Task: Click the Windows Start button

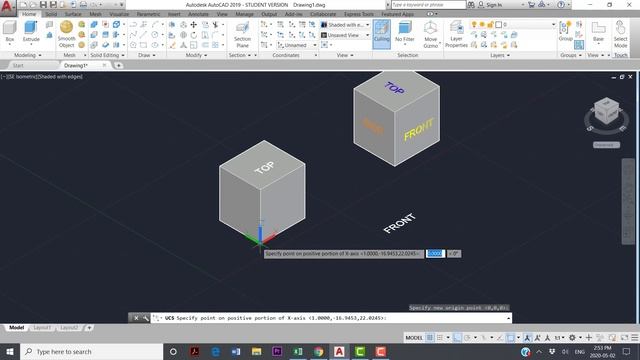Action: [10, 351]
